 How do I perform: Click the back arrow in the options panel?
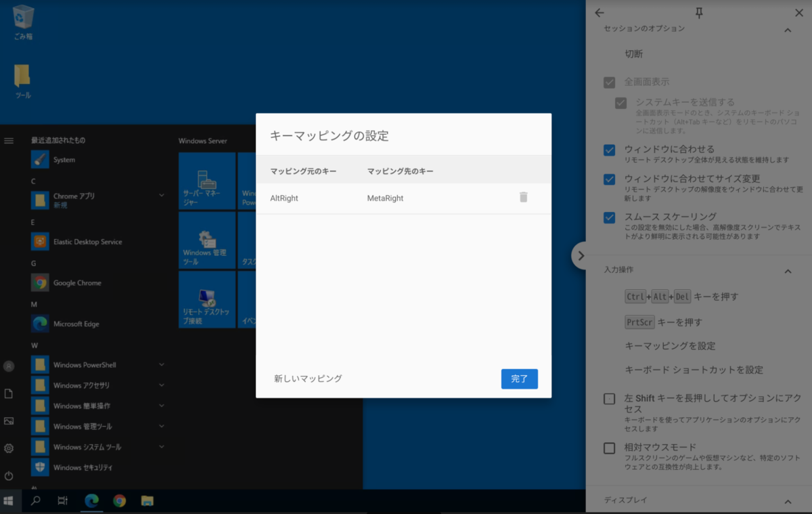(599, 12)
